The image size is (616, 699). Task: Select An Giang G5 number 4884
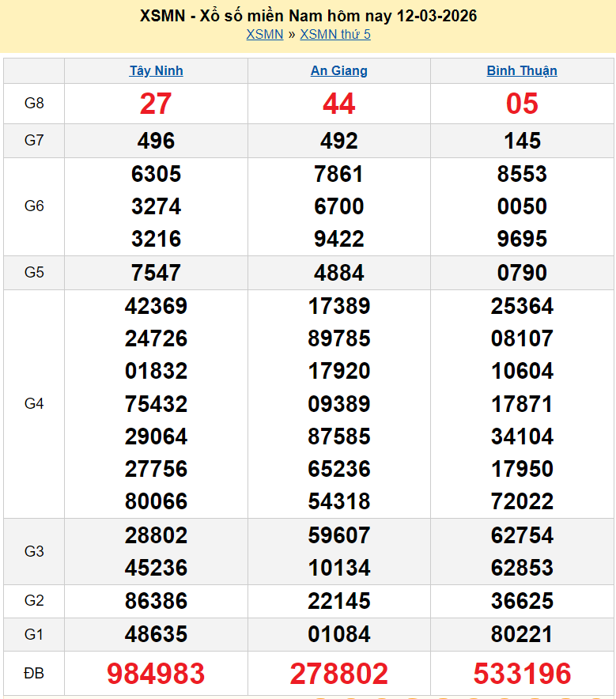[338, 273]
